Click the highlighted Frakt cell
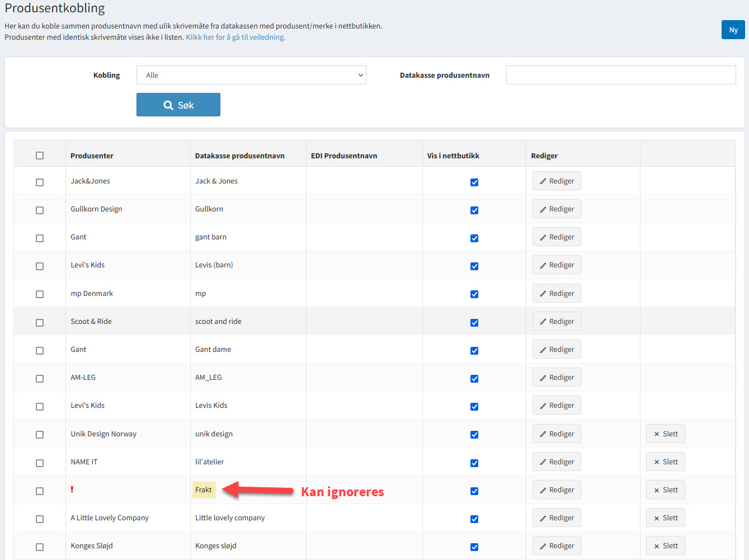The height and width of the screenshot is (560, 749). pos(204,490)
